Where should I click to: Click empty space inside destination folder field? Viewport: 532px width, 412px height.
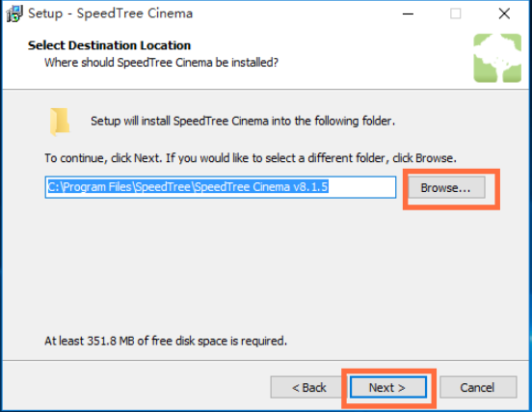361,187
